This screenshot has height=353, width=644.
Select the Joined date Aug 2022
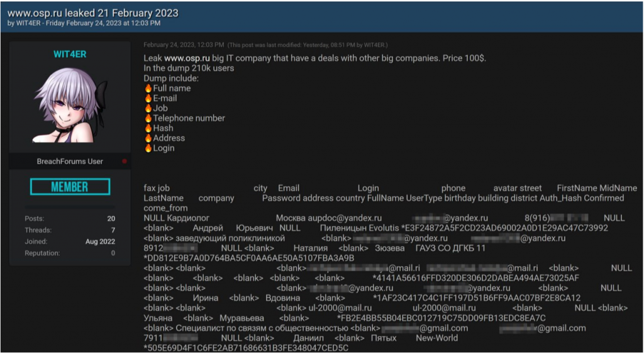pyautogui.click(x=100, y=242)
